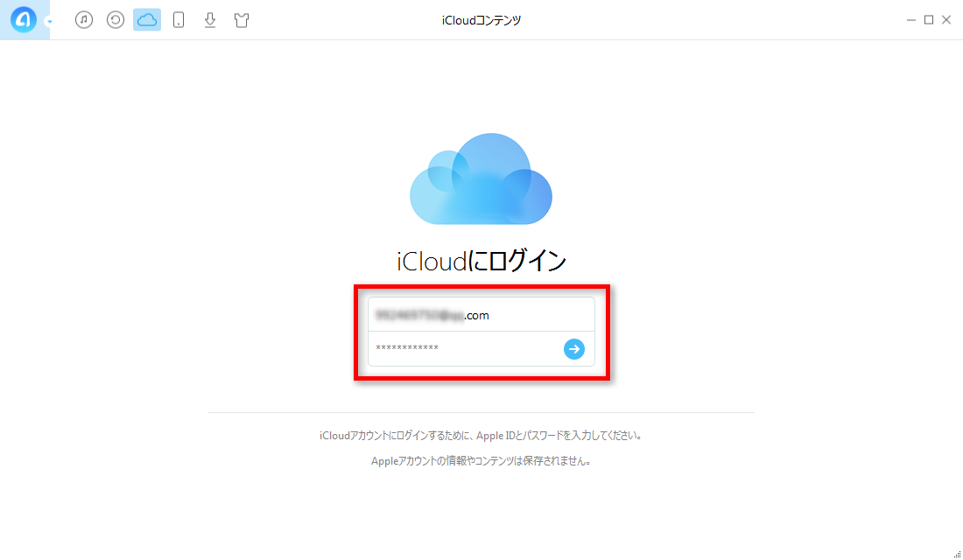Submit login with blue arrow button
963x560 pixels.
(574, 349)
